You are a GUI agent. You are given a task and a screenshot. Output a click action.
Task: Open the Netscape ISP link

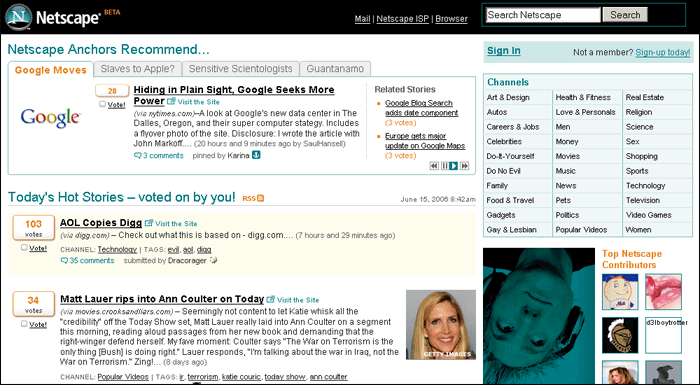[402, 19]
